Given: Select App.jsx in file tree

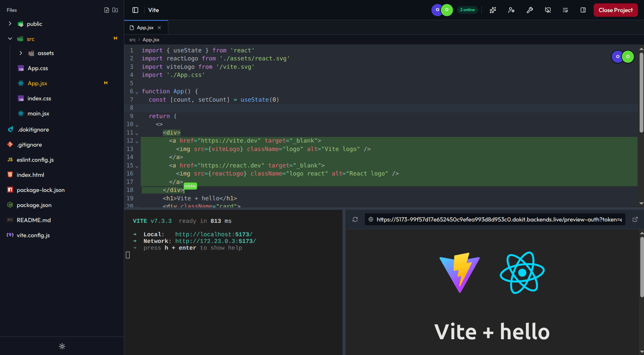Looking at the screenshot, I should 37,83.
